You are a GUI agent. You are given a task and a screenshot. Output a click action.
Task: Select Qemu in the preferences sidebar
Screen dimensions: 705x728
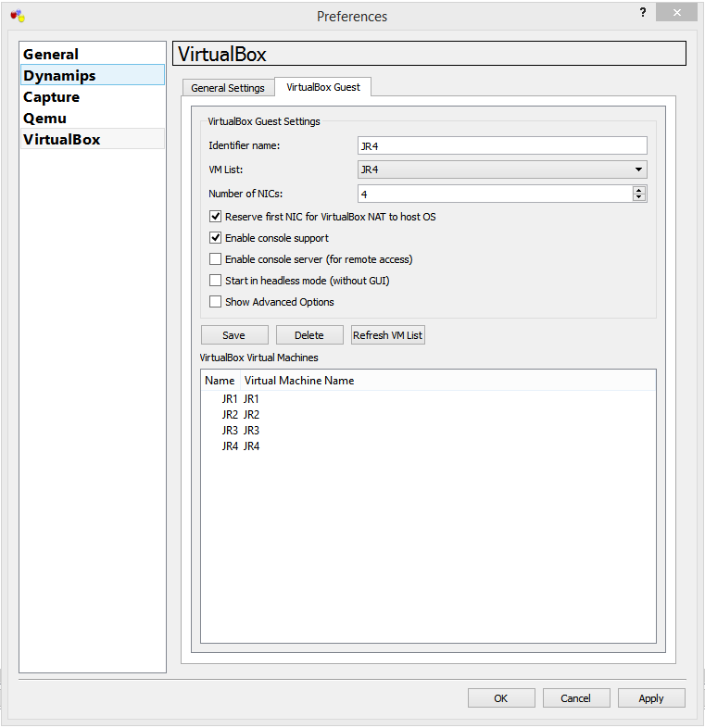[93, 118]
